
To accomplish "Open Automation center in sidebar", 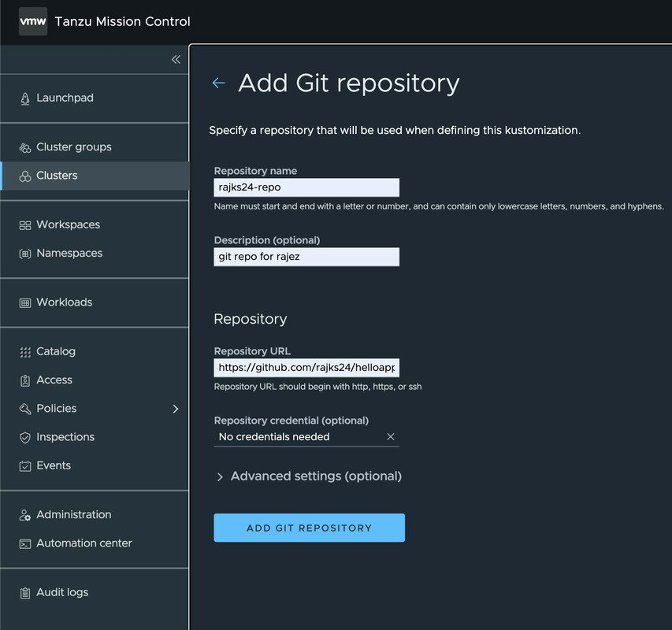I will 84,543.
